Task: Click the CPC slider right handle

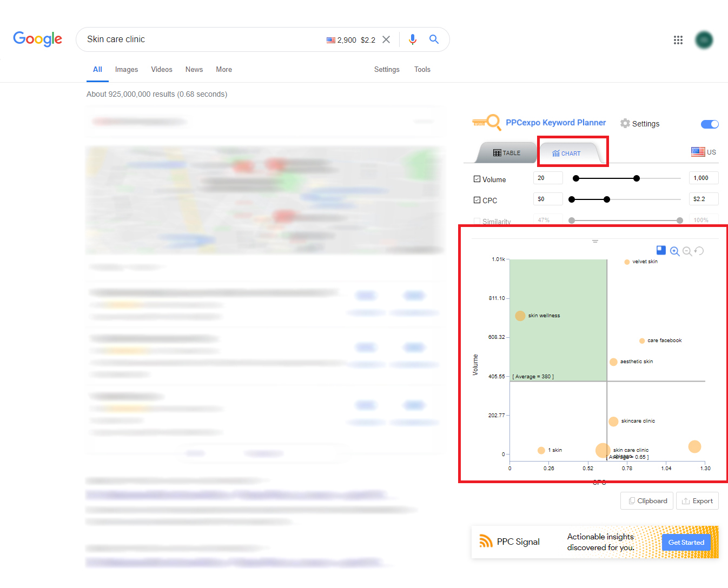Action: tap(607, 199)
